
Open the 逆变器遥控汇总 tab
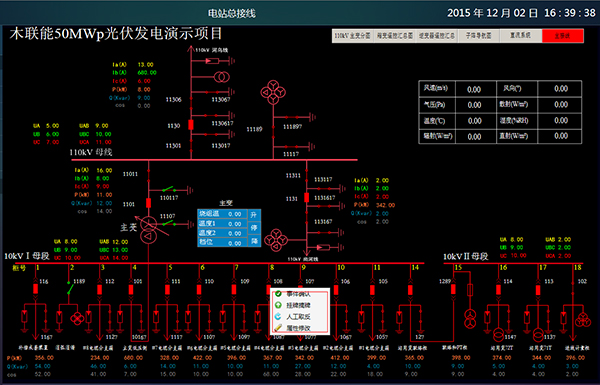(437, 36)
